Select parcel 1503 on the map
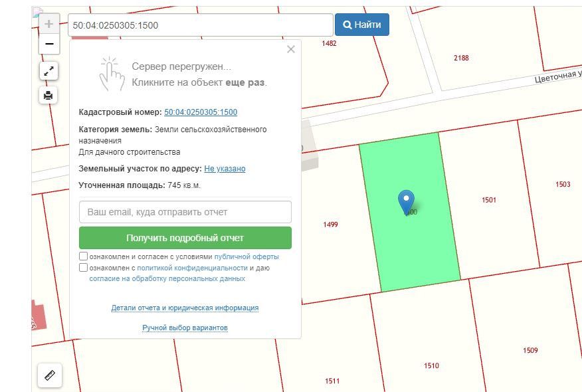Viewport: 582px width, 392px height. [563, 184]
